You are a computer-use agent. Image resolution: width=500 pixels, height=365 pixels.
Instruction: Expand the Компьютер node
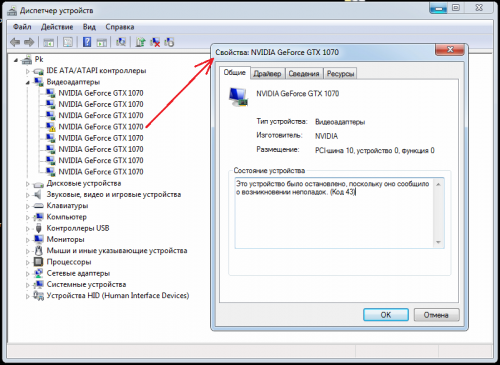28,217
